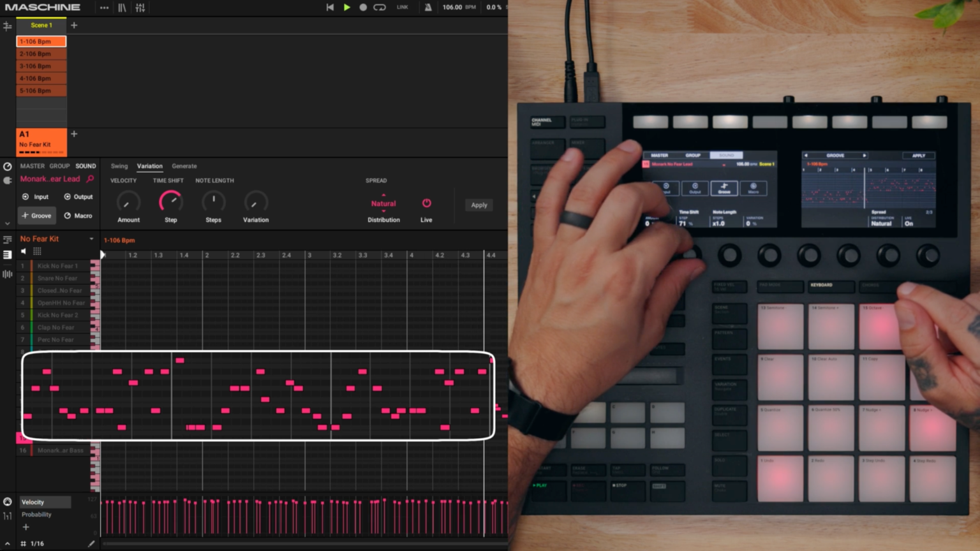
Task: Toggle the pencil paint mode icon
Action: [91, 543]
